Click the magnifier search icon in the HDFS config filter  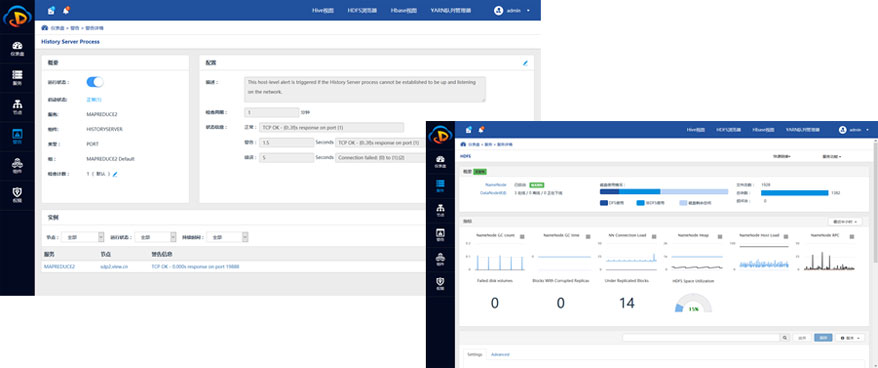(x=785, y=338)
